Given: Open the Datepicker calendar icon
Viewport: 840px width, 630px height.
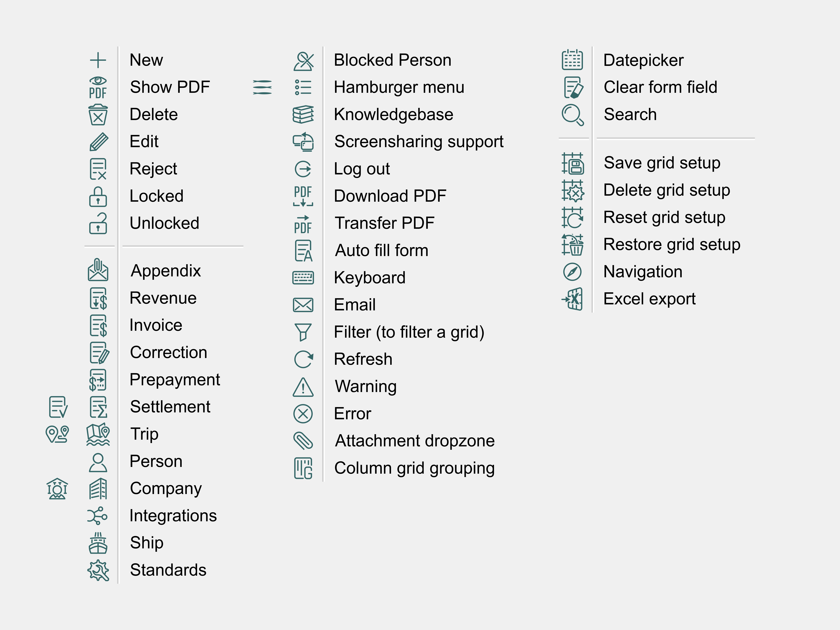Looking at the screenshot, I should pyautogui.click(x=572, y=60).
